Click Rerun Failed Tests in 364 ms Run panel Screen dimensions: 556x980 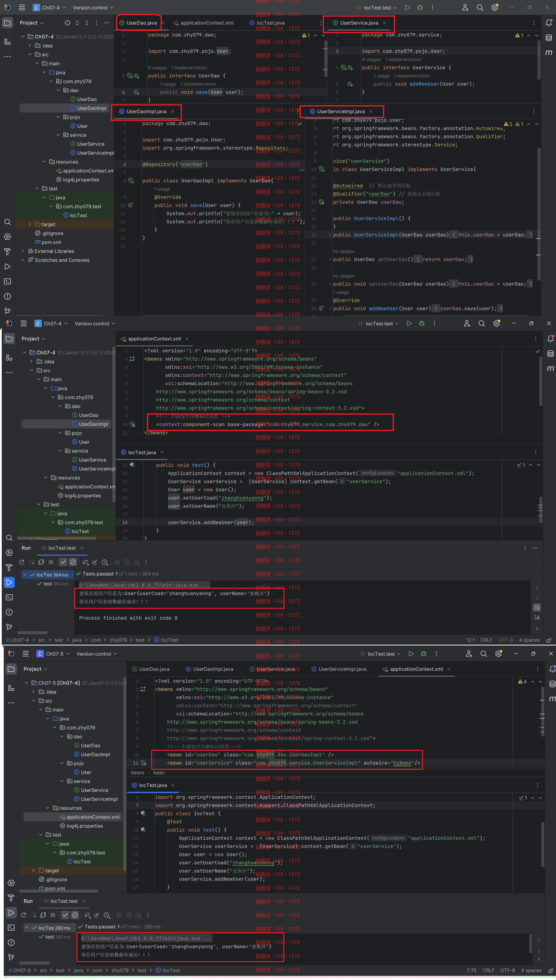coord(32,562)
